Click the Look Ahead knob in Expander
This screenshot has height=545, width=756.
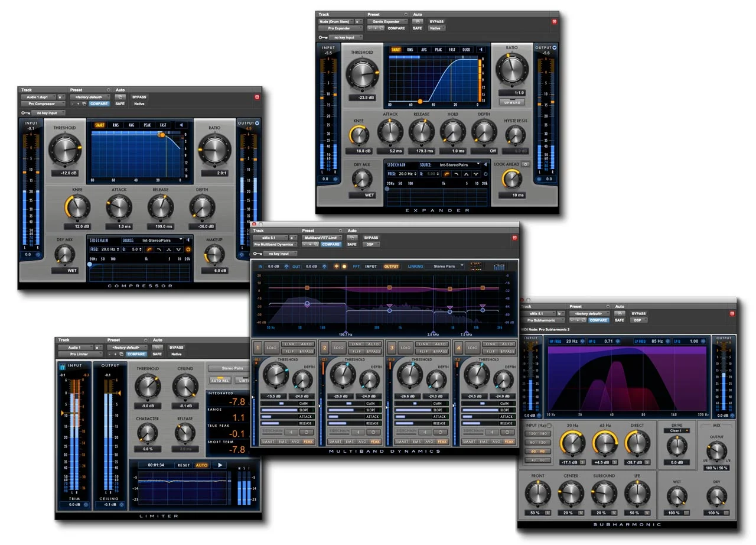[x=512, y=179]
